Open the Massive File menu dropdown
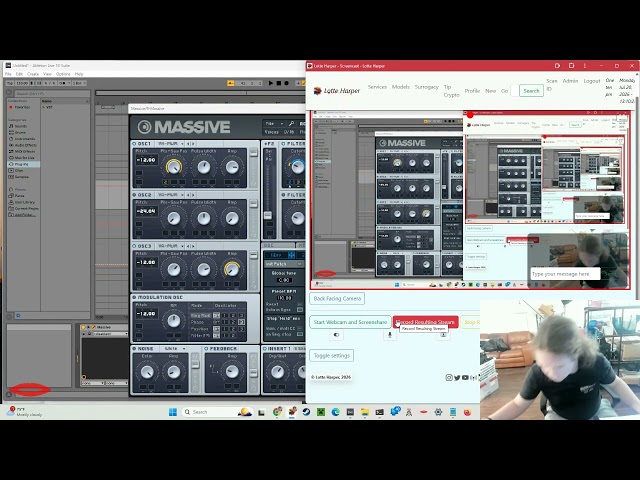The height and width of the screenshot is (480, 640). [x=274, y=124]
